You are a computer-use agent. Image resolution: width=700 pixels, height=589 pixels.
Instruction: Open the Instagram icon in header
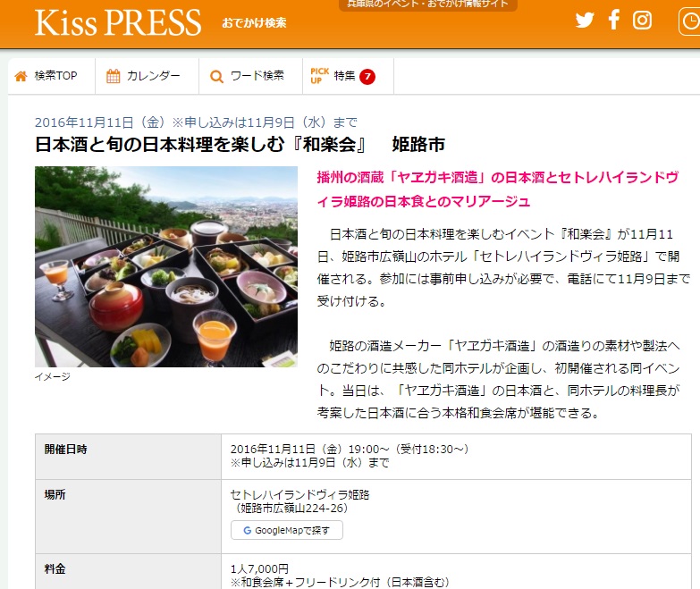[x=642, y=20]
